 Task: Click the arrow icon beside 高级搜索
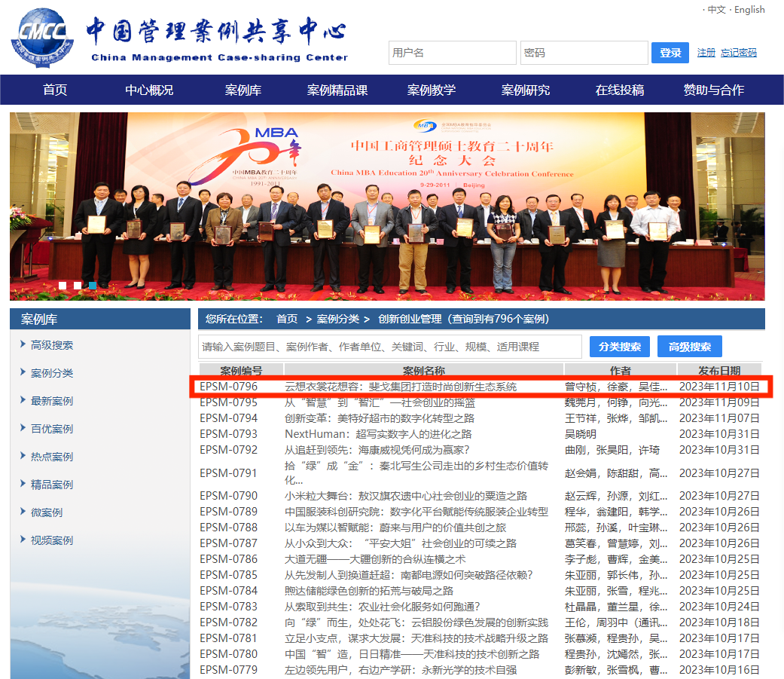(x=23, y=344)
